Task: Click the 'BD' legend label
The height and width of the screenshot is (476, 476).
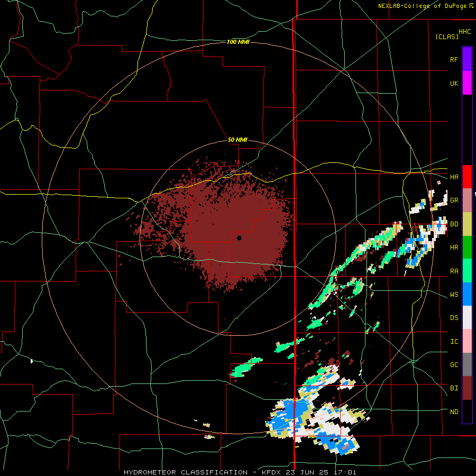Action: pyautogui.click(x=454, y=224)
